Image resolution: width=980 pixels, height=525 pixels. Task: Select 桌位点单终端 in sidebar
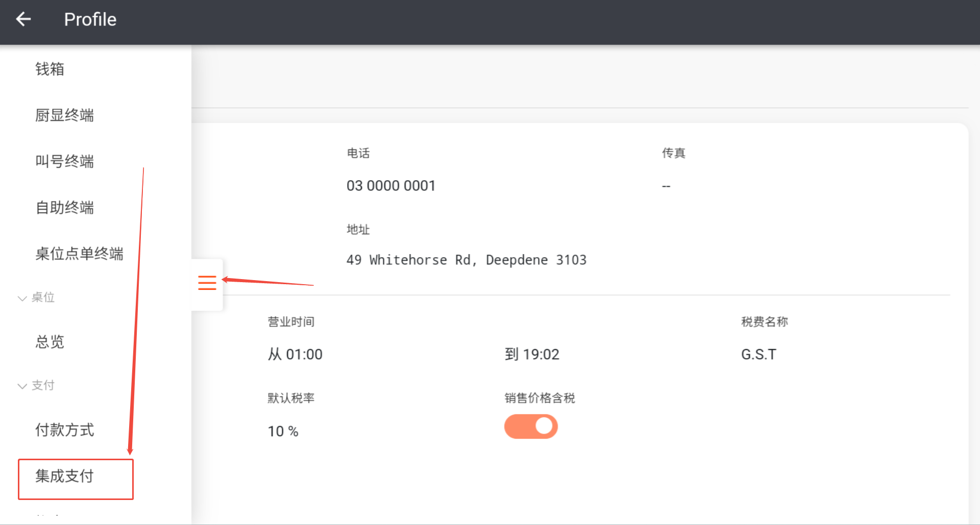pyautogui.click(x=79, y=254)
